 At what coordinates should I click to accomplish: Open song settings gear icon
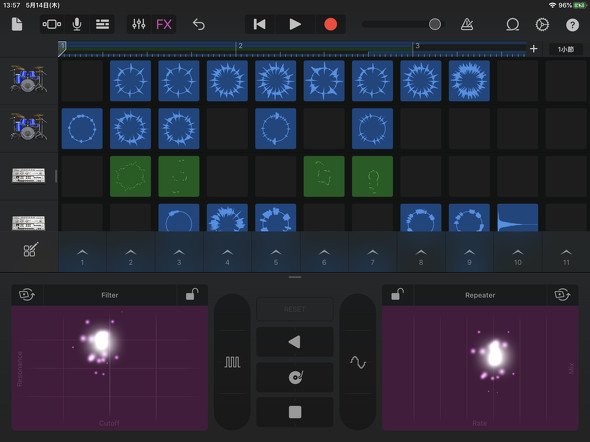click(x=542, y=24)
